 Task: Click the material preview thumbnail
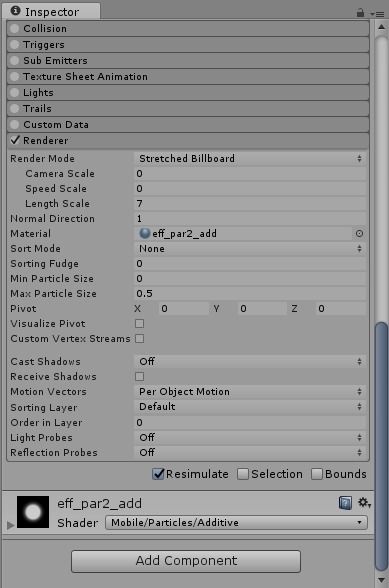[33, 512]
